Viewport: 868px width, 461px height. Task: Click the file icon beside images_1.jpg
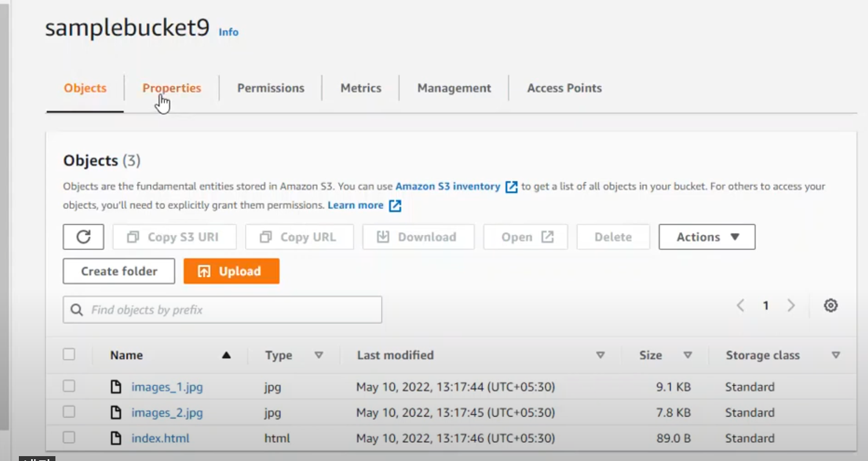[x=116, y=387]
